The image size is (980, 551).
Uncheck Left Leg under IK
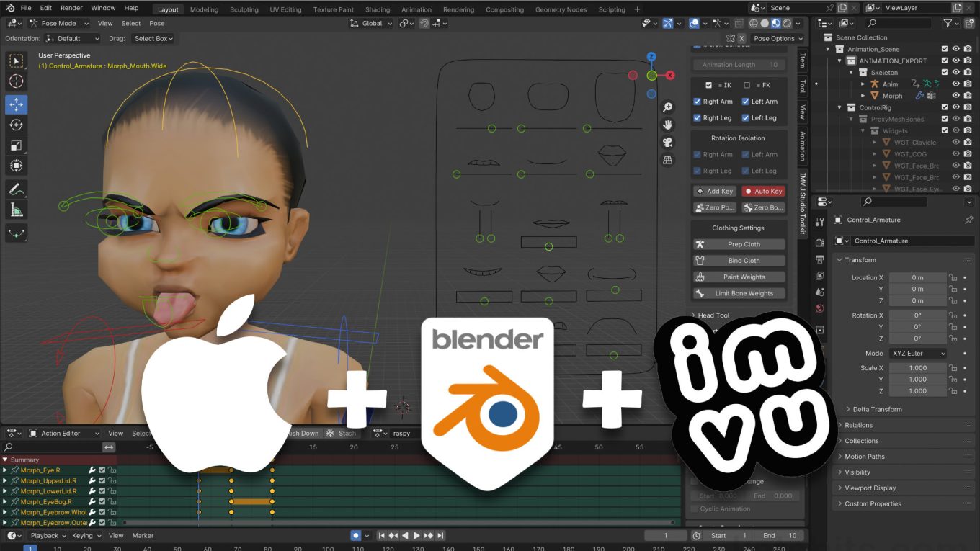[745, 118]
